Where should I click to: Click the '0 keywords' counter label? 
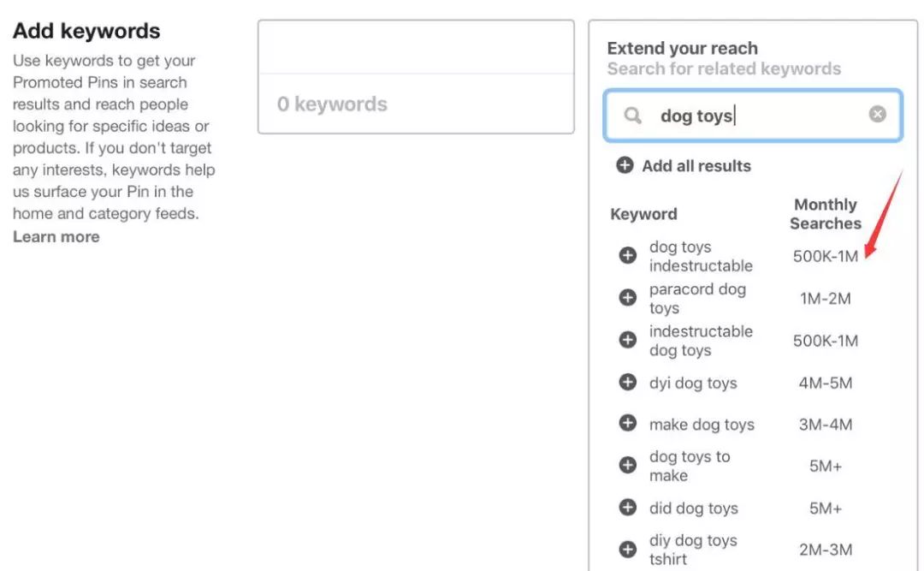[x=332, y=104]
